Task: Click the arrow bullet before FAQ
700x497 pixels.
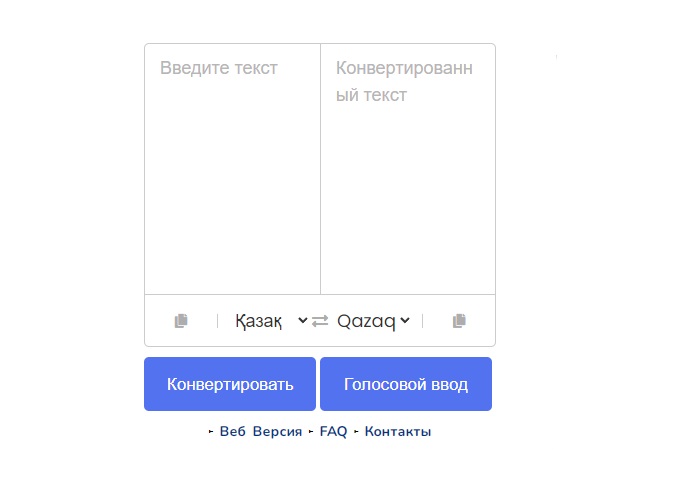Action: click(311, 431)
